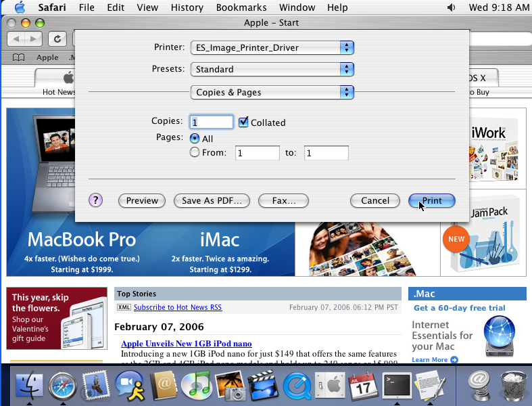
Task: Open Safari compass icon in Dock
Action: (x=63, y=386)
